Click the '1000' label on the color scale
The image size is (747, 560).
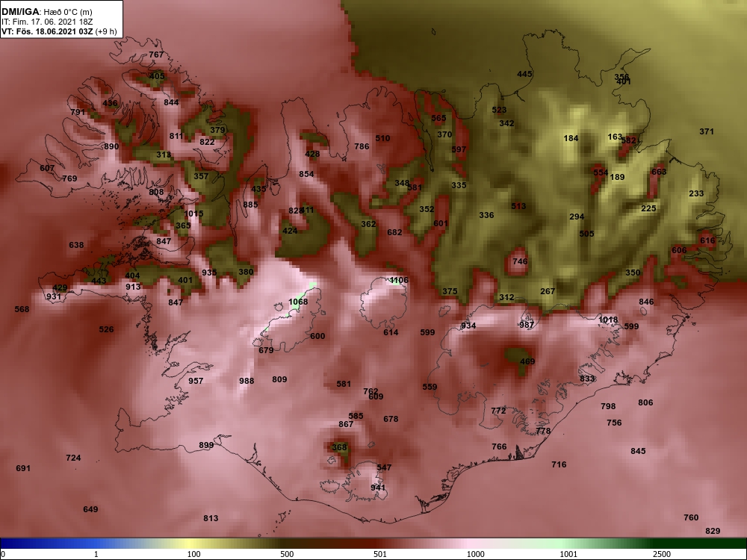point(475,554)
